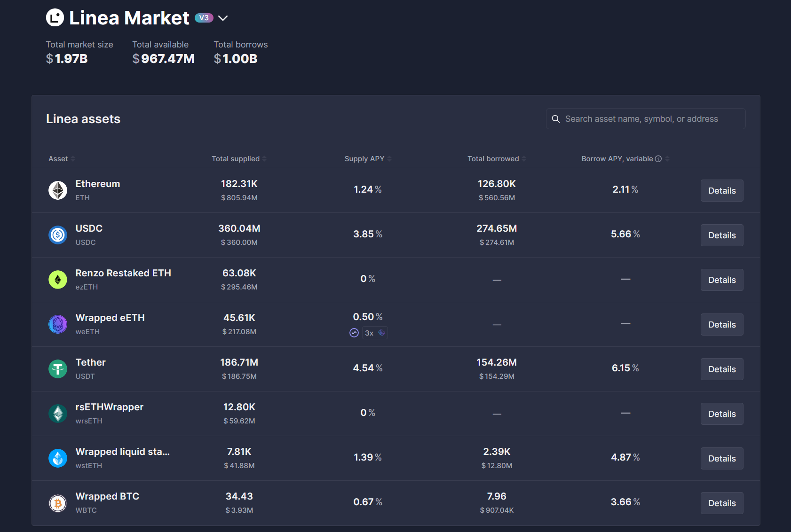The height and width of the screenshot is (532, 791).
Task: Click the info icon next to Borrow APY, variable
Action: (x=658, y=159)
